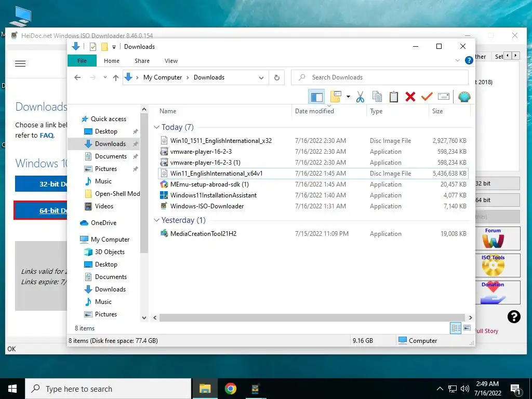Image resolution: width=532 pixels, height=399 pixels.
Task: Expand the ribbon chevron
Action: coord(457,60)
